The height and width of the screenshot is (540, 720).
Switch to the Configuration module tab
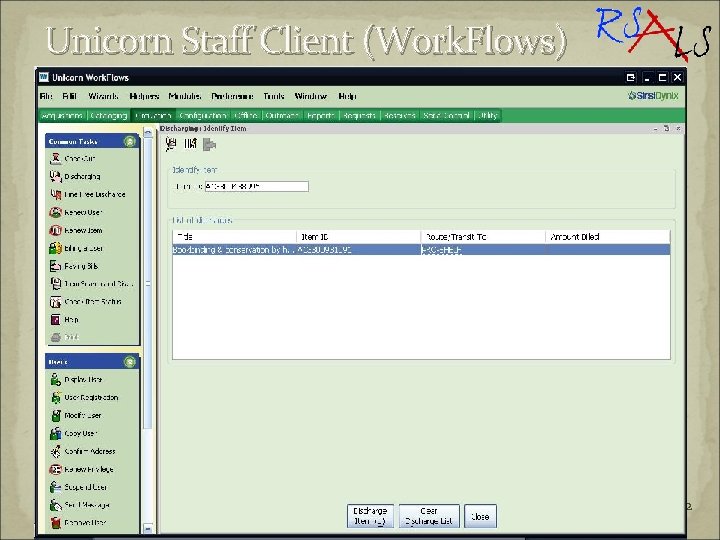click(x=203, y=116)
